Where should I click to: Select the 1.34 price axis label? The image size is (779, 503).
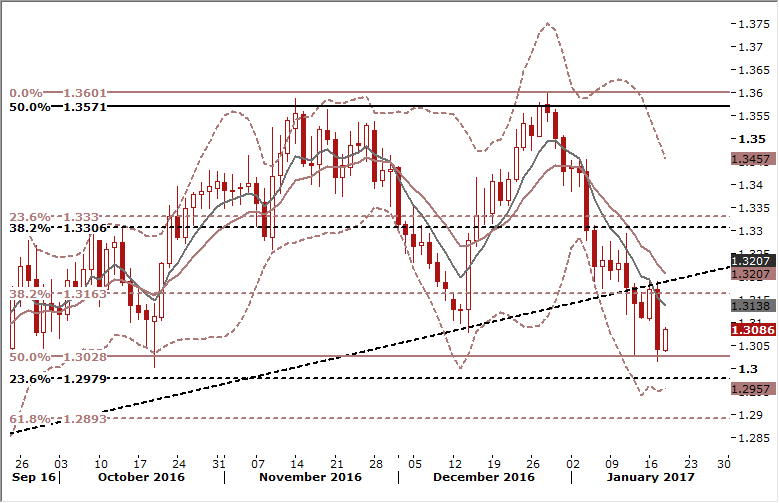pos(750,185)
